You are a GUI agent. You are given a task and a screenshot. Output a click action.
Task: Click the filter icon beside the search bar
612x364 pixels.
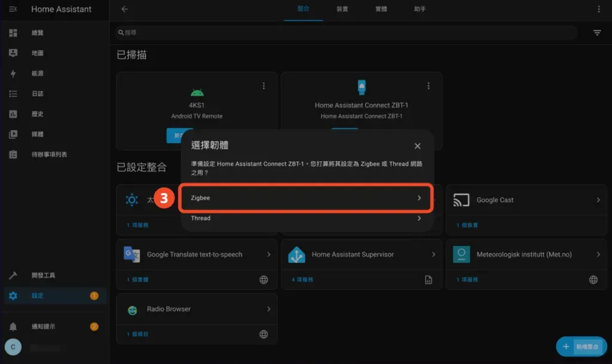coord(597,32)
